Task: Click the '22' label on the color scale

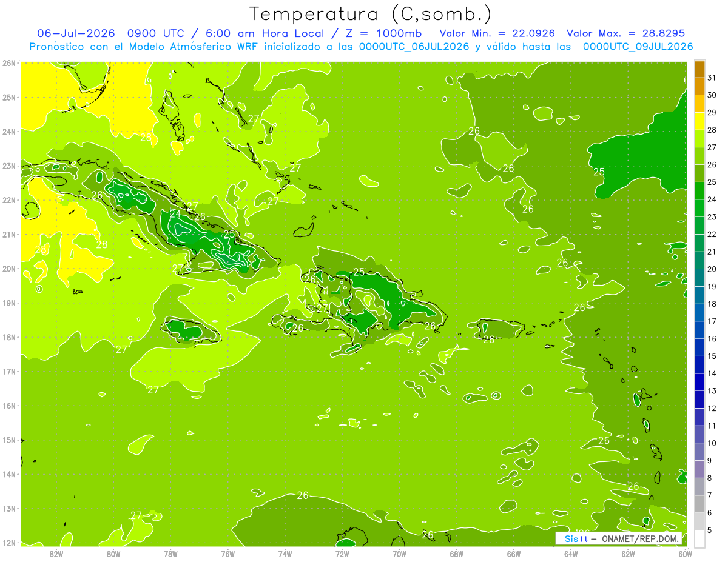Action: click(x=712, y=235)
